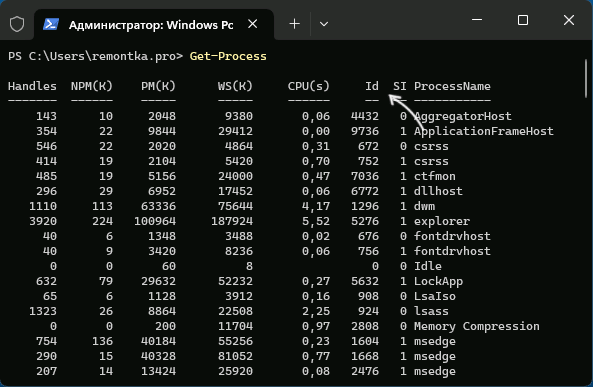593x387 pixels.
Task: Click the CPU(s) column header
Action: click(309, 86)
